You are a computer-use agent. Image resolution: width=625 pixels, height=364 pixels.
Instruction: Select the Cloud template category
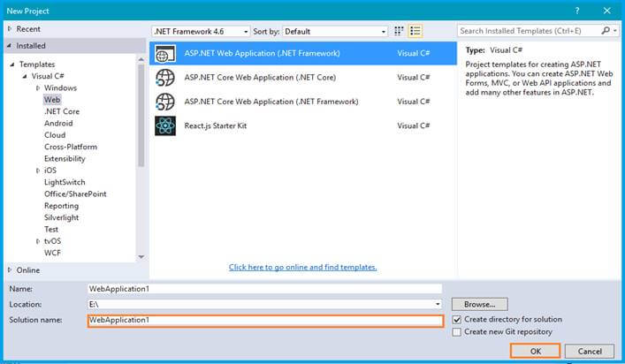pyautogui.click(x=55, y=135)
